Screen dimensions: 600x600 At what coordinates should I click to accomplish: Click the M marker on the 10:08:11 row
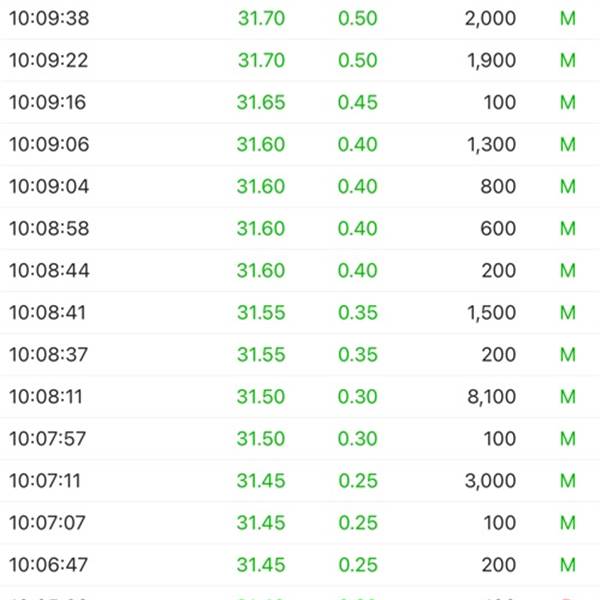pyautogui.click(x=568, y=397)
